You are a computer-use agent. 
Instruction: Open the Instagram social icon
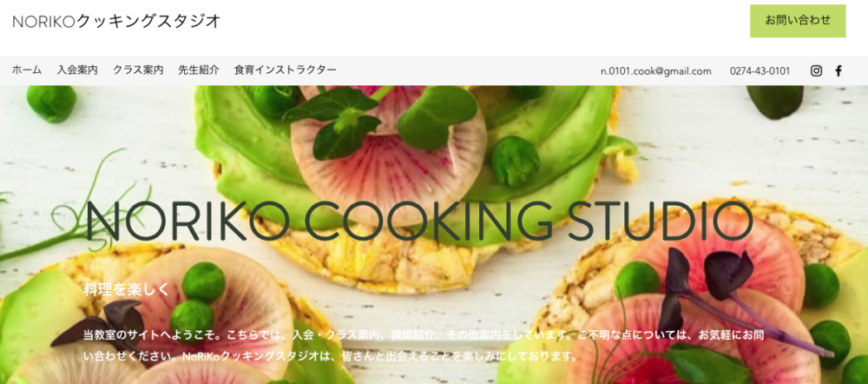pos(816,71)
